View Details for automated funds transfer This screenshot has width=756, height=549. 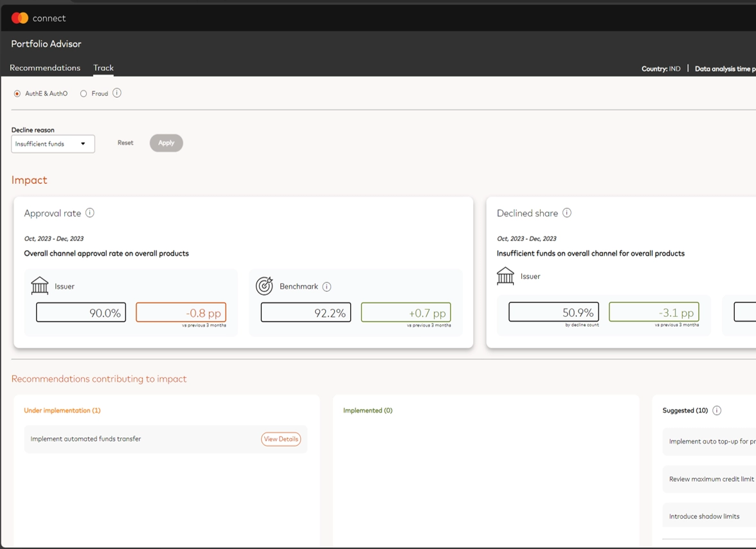pyautogui.click(x=281, y=439)
